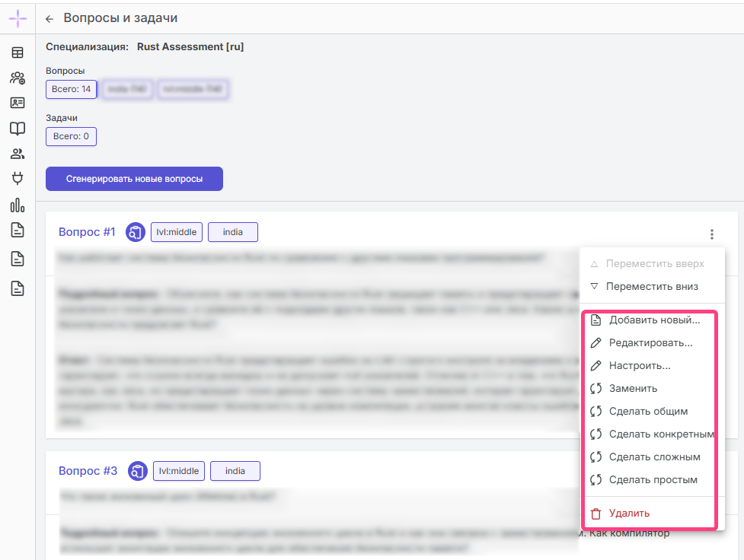The image size is (744, 560).
Task: Open the bar chart analytics sidebar icon
Action: click(17, 205)
